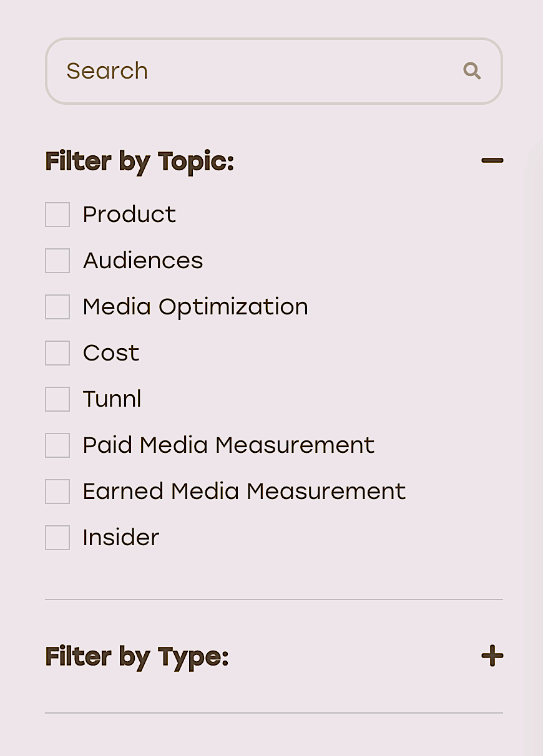Click the Insider label text
The height and width of the screenshot is (756, 543).
[121, 538]
